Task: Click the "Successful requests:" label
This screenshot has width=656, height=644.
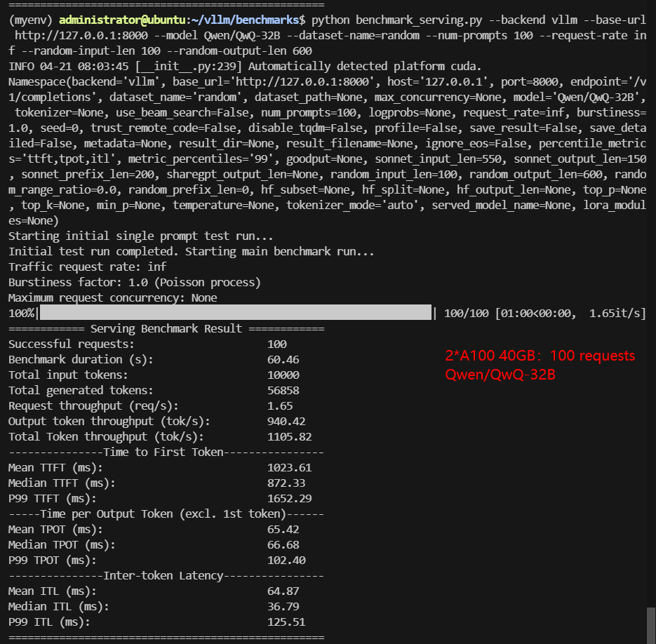Action: click(x=72, y=344)
